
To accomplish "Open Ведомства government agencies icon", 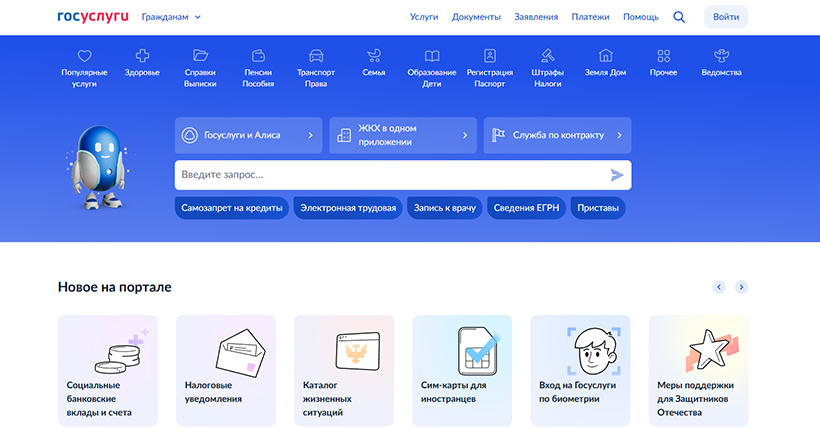I will pyautogui.click(x=721, y=56).
